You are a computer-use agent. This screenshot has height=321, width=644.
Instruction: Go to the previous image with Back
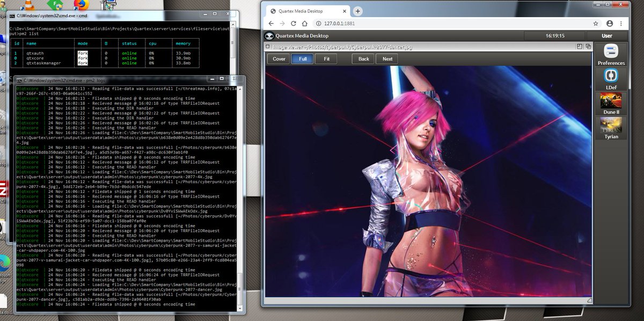click(x=363, y=59)
